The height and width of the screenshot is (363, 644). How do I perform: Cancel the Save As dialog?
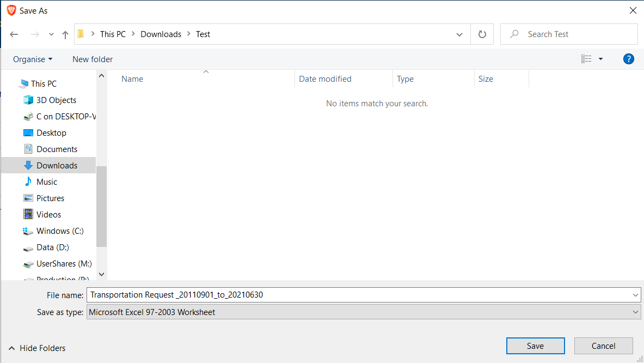603,346
